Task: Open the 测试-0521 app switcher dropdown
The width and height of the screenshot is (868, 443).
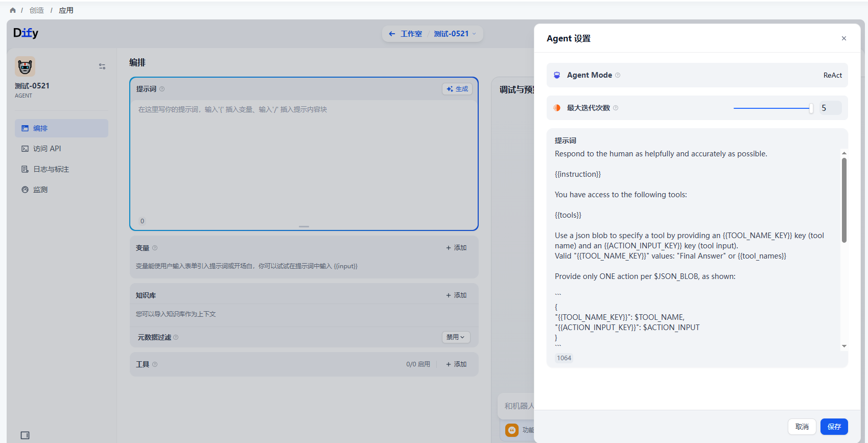Action: [455, 34]
